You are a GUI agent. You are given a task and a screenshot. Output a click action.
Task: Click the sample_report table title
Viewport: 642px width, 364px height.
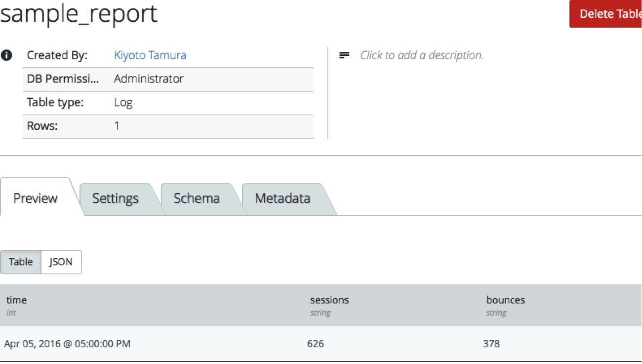pos(79,14)
